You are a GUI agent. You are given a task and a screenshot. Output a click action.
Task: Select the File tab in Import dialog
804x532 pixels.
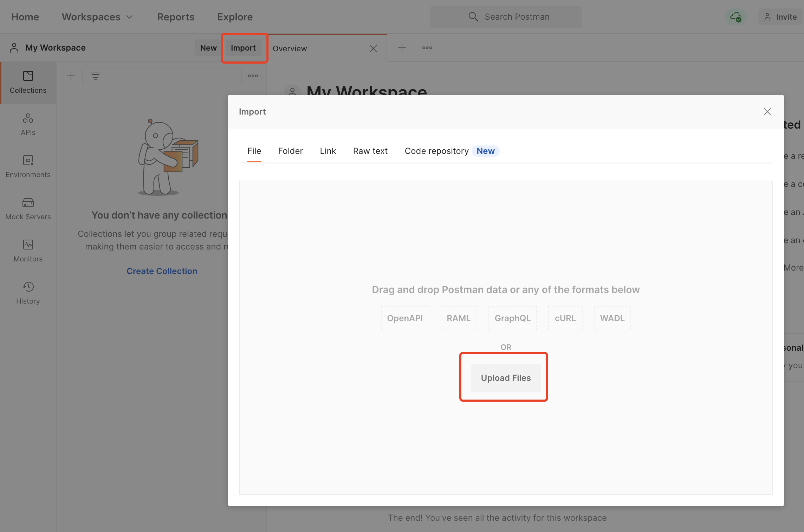click(254, 151)
